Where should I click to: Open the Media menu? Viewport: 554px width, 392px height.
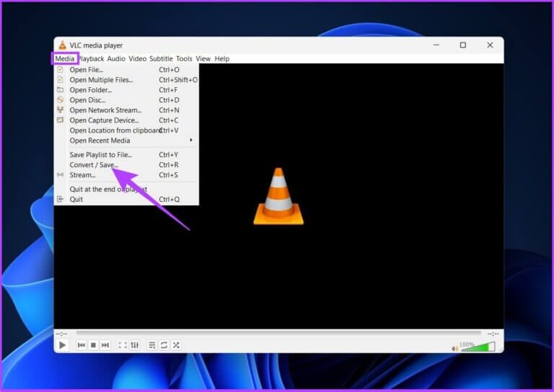point(65,58)
